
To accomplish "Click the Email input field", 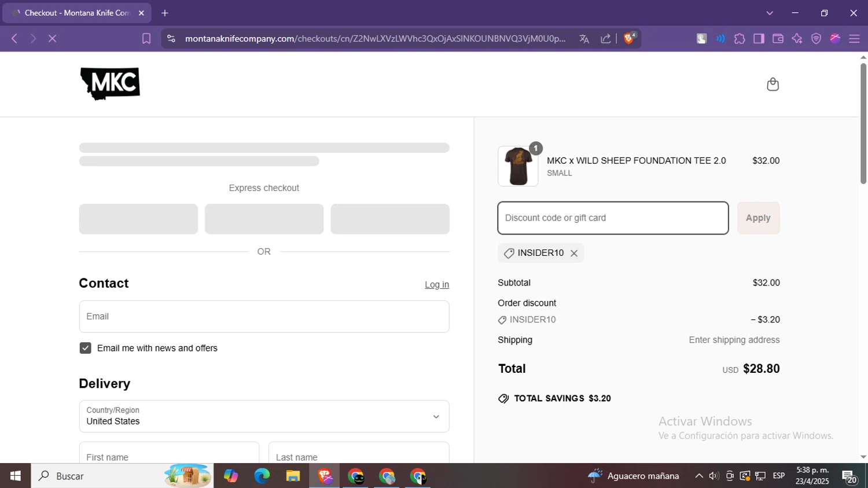I will (x=264, y=316).
